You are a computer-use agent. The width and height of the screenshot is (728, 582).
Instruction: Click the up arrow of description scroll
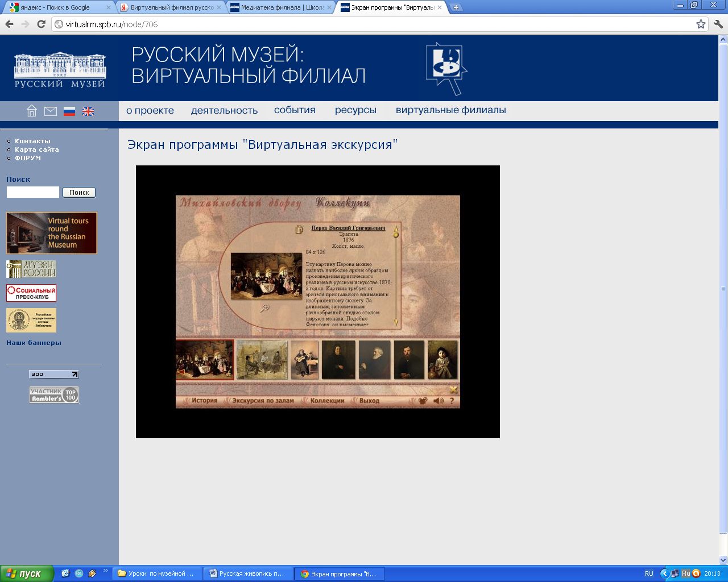(x=396, y=227)
